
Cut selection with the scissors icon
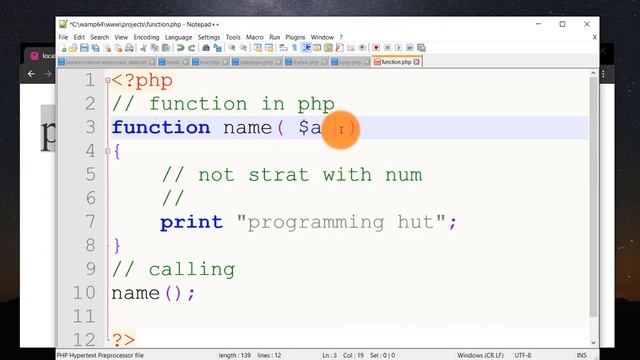click(x=143, y=48)
